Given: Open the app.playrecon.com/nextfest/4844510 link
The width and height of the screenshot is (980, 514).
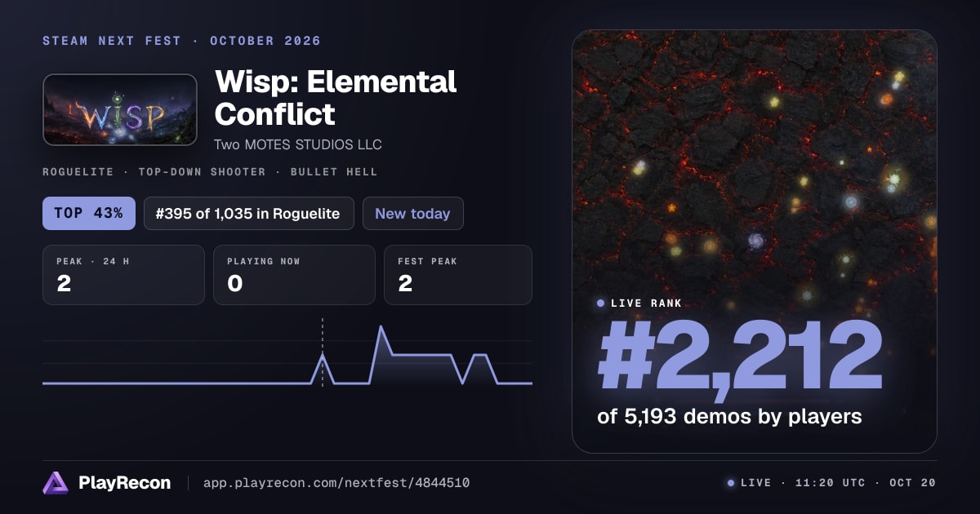Looking at the screenshot, I should tap(336, 483).
